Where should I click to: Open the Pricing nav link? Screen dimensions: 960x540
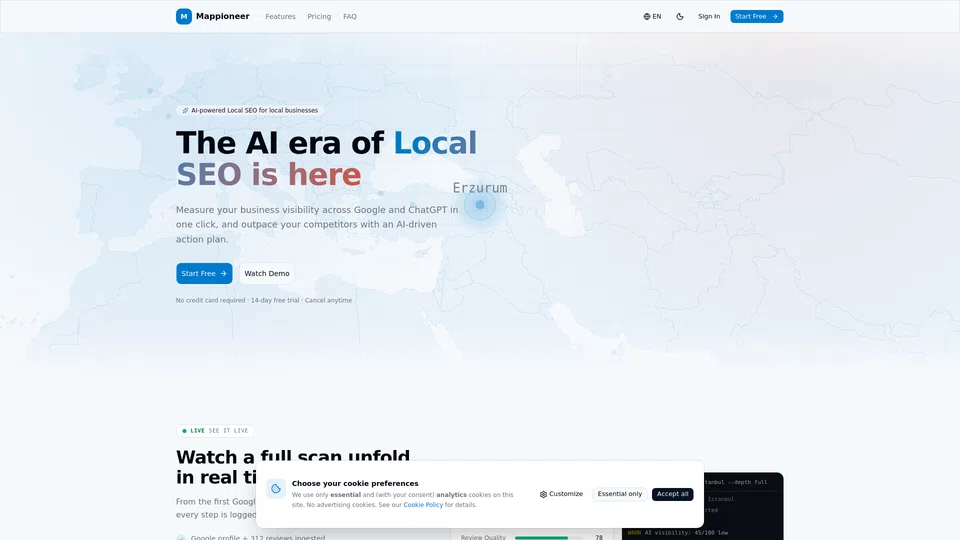[x=319, y=17]
